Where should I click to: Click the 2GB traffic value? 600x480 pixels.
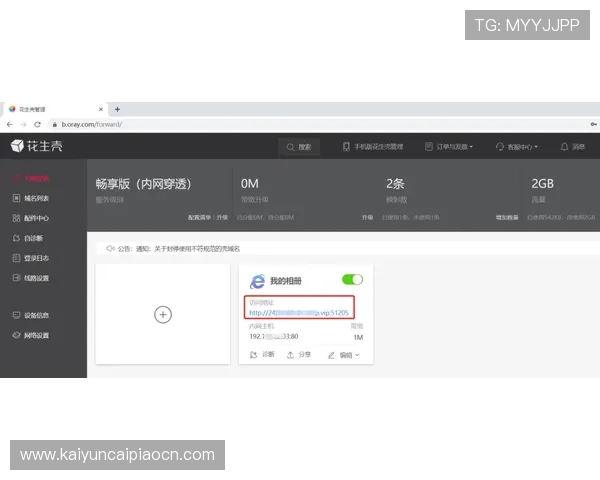pyautogui.click(x=543, y=184)
